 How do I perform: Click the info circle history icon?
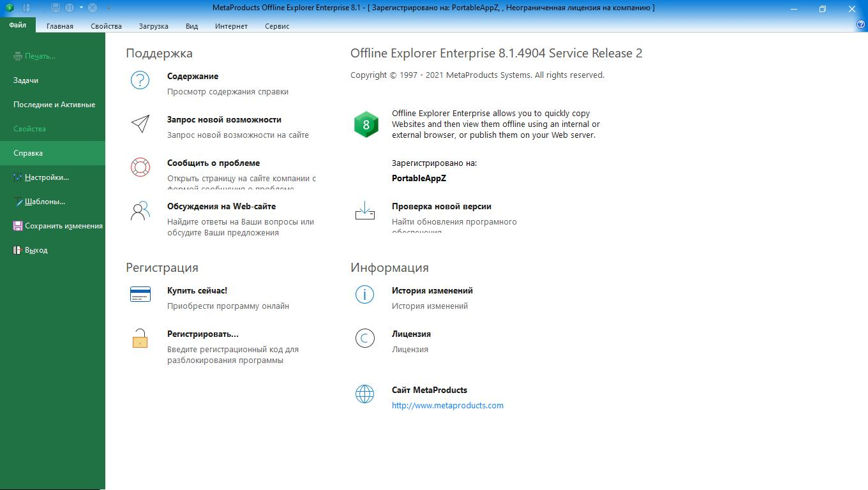click(x=364, y=294)
